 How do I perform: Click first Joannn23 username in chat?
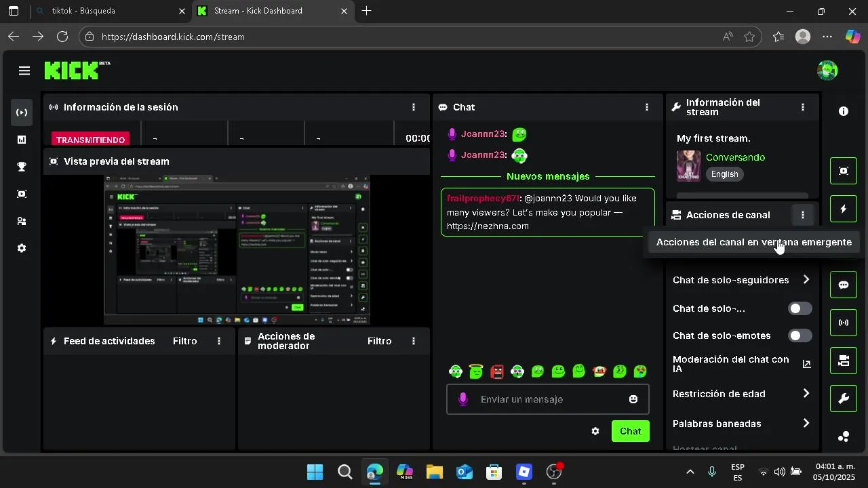click(483, 134)
